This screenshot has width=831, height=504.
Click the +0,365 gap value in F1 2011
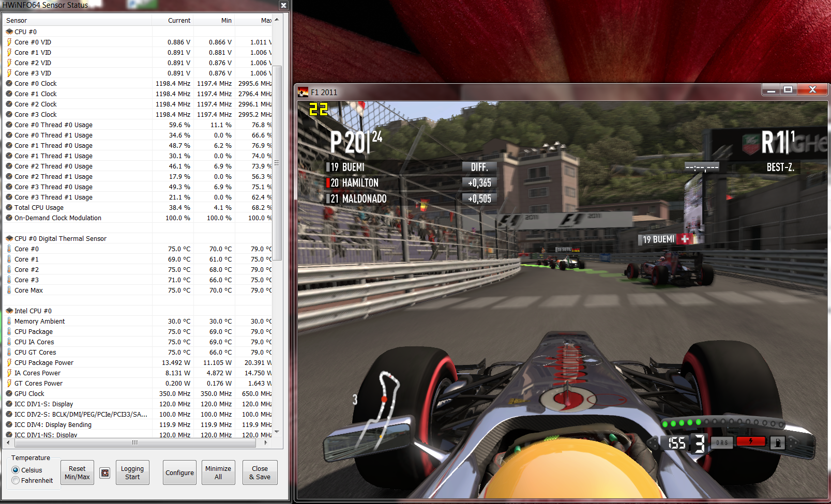[x=479, y=183]
